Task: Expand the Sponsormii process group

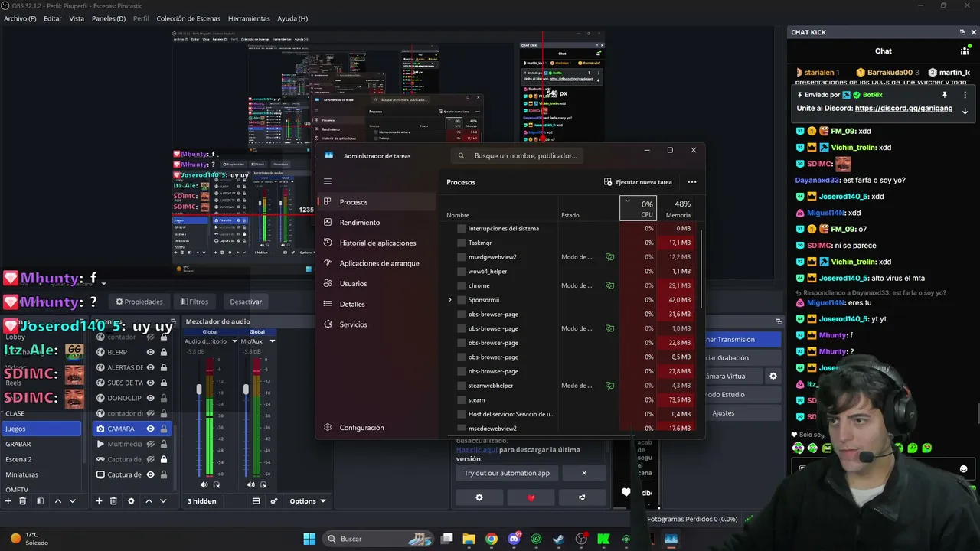Action: tap(449, 300)
